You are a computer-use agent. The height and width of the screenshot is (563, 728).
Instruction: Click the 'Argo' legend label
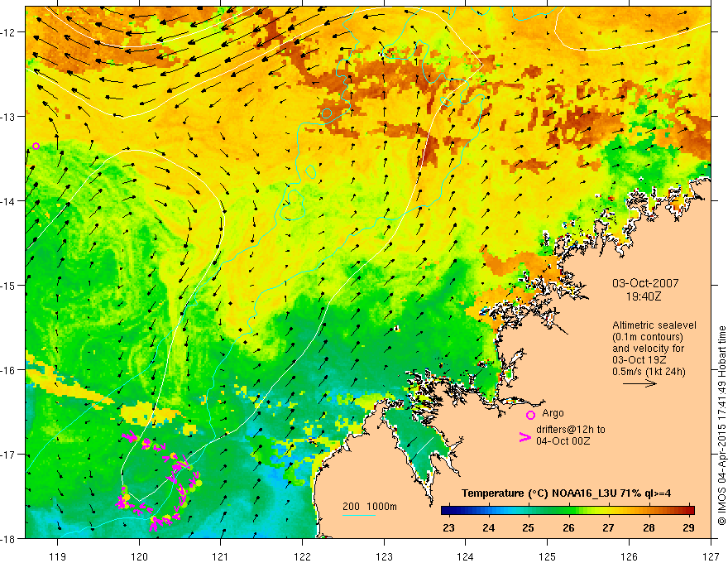coord(553,413)
